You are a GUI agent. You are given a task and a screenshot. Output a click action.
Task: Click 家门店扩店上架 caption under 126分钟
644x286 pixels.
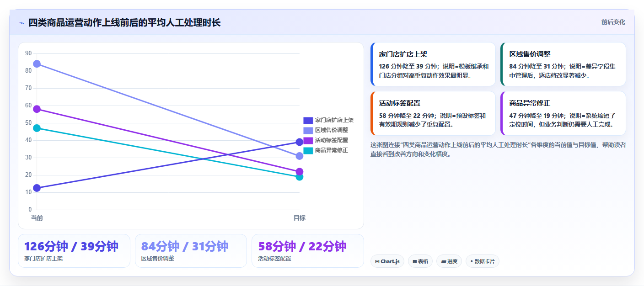click(43, 259)
